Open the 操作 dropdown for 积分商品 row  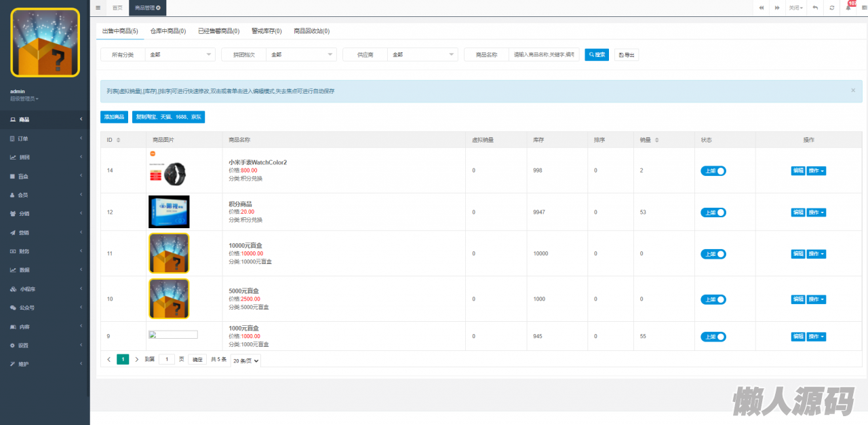816,212
